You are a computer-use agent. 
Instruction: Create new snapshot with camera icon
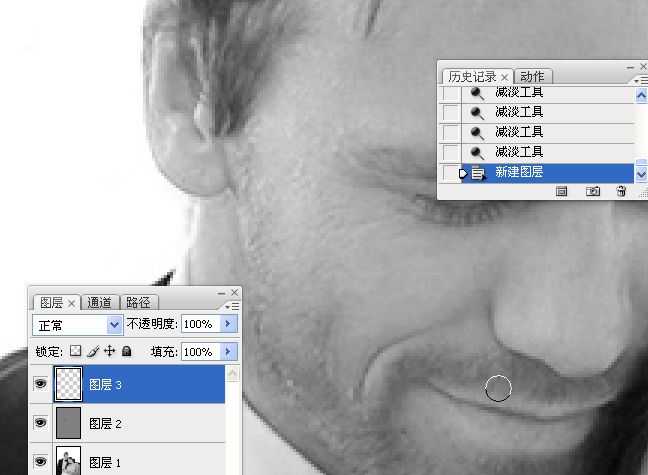tap(592, 191)
